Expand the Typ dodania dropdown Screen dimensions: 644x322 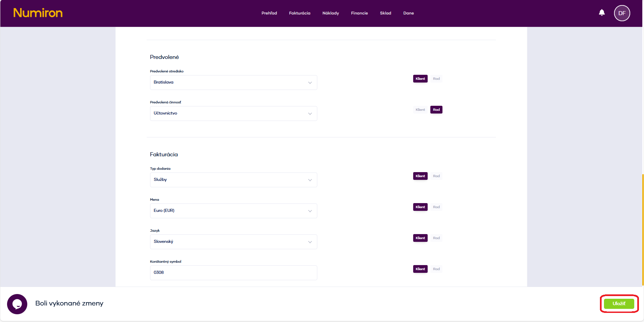pos(233,180)
